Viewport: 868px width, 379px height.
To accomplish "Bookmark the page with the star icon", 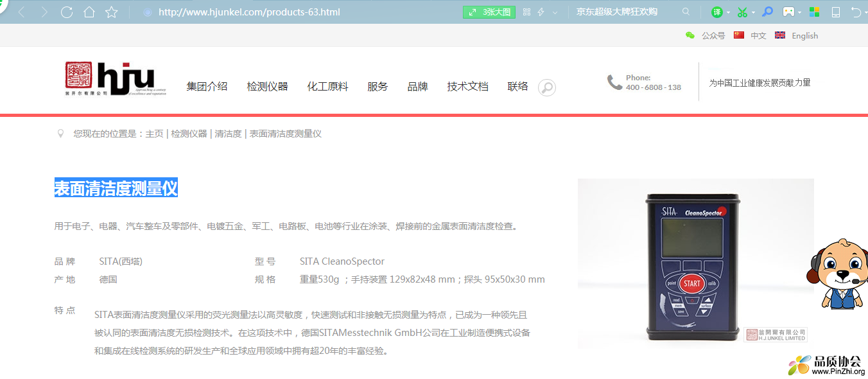I will (112, 12).
